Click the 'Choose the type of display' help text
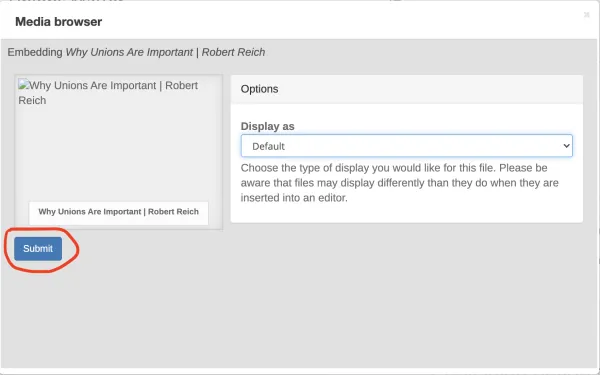This screenshot has height=375, width=600. coord(399,183)
